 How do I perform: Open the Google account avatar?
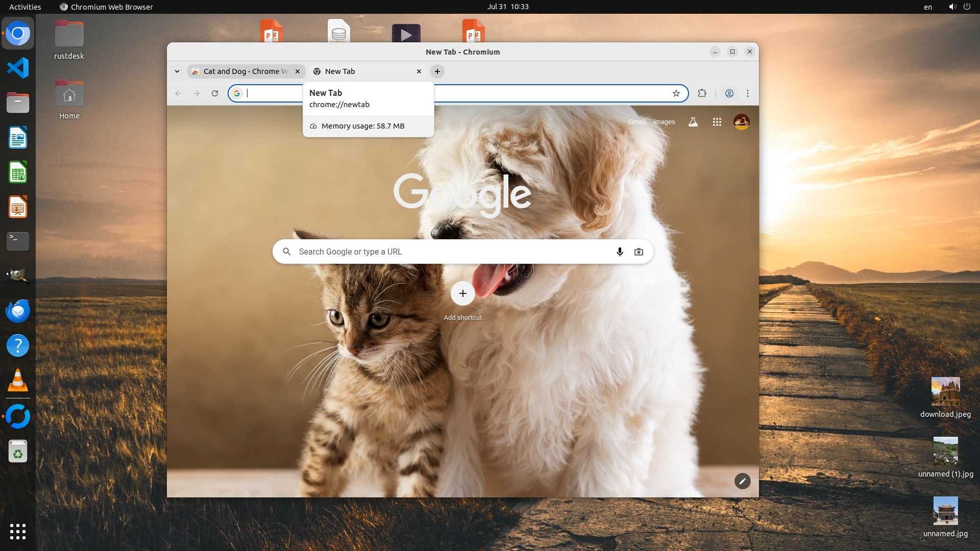pyautogui.click(x=741, y=122)
